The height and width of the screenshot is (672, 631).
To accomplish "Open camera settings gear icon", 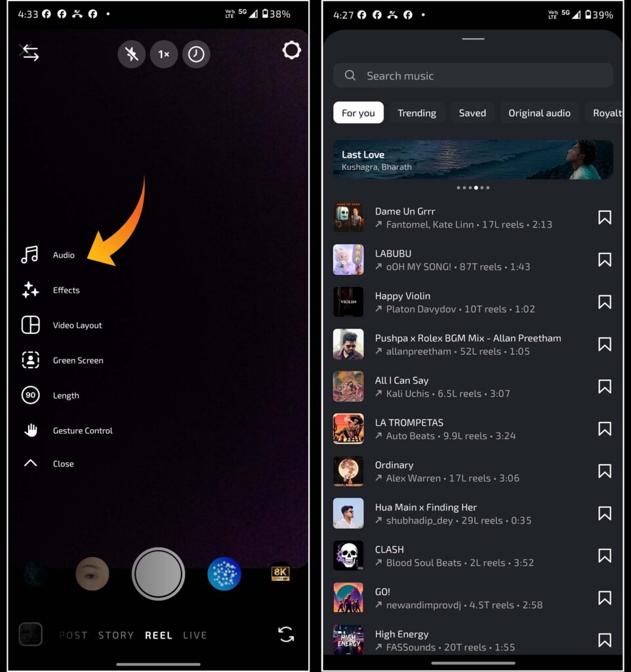I will 291,51.
